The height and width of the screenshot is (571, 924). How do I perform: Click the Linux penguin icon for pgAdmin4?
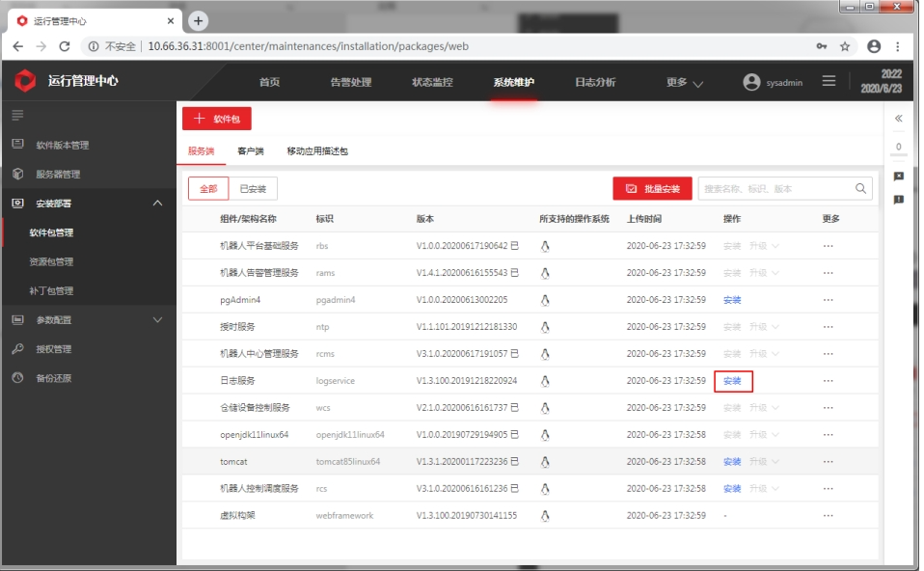545,300
